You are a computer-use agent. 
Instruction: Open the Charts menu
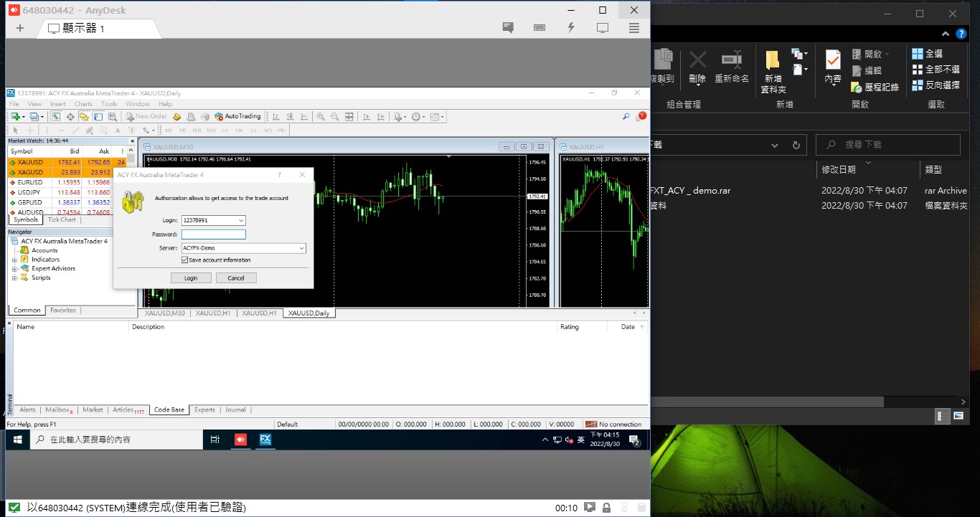point(83,104)
